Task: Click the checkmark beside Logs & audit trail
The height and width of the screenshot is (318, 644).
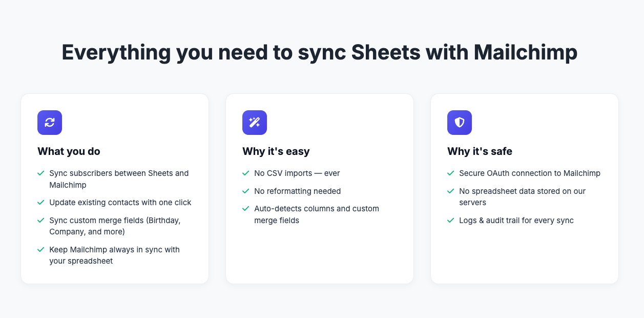Action: tap(450, 221)
